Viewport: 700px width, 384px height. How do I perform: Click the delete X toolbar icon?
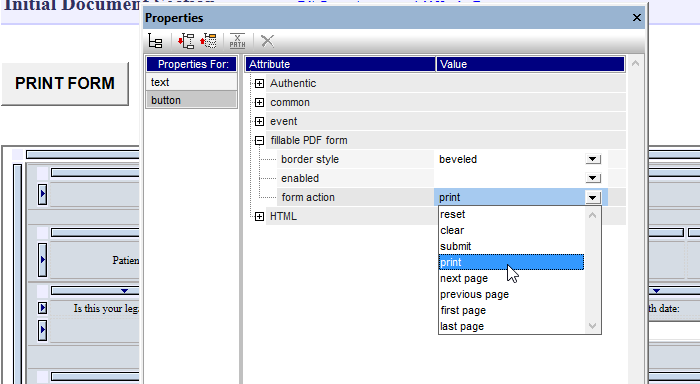(x=267, y=41)
